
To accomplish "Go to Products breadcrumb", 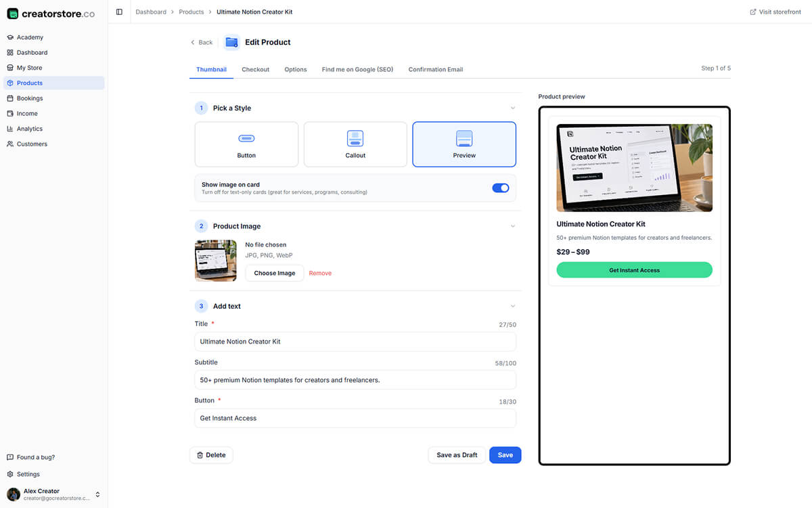I will (191, 12).
